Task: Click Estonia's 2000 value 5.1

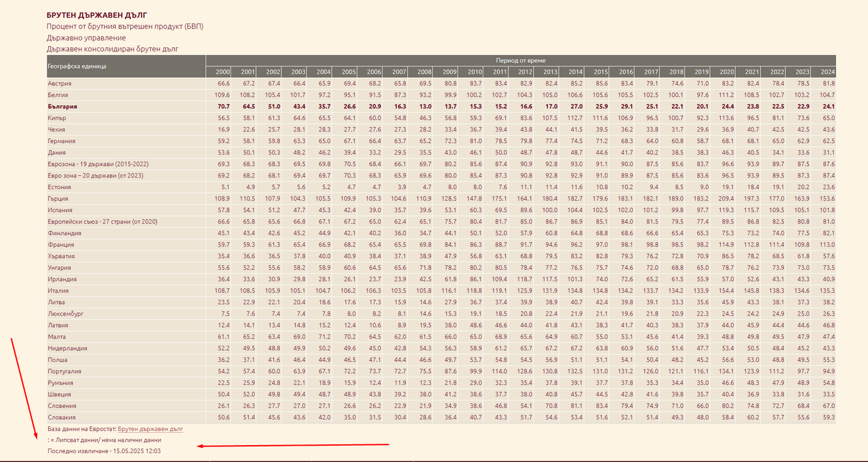Action: click(x=226, y=187)
